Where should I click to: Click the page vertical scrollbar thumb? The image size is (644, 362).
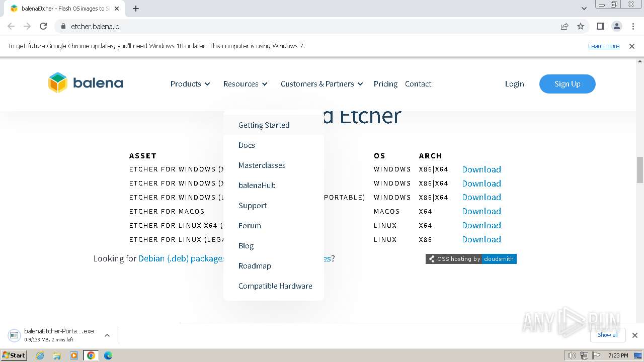click(x=640, y=170)
